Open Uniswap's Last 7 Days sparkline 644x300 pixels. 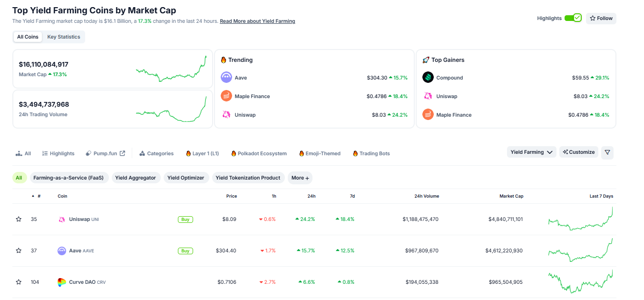tap(580, 219)
